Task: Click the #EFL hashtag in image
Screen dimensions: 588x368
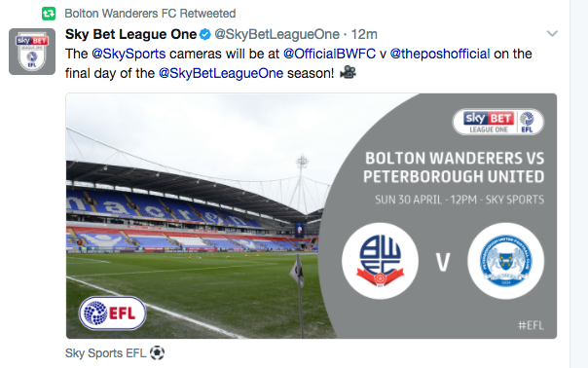Action: click(x=531, y=325)
